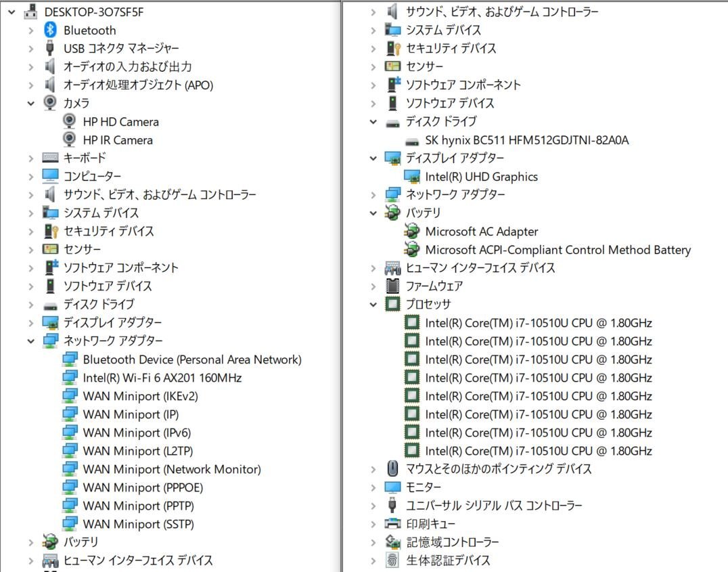Click the キーボード keyboard icon
This screenshot has height=572, width=728.
click(x=50, y=158)
